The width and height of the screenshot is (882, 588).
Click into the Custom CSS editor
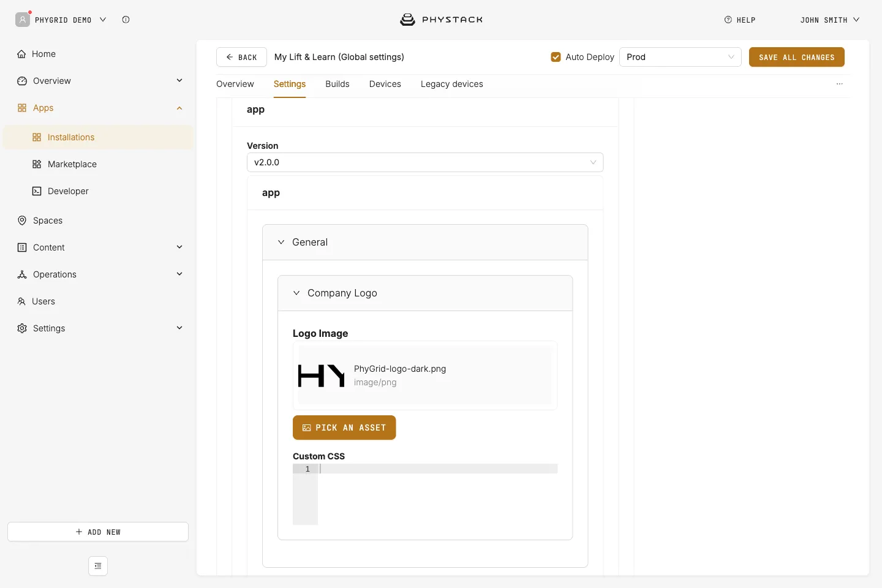pos(425,494)
